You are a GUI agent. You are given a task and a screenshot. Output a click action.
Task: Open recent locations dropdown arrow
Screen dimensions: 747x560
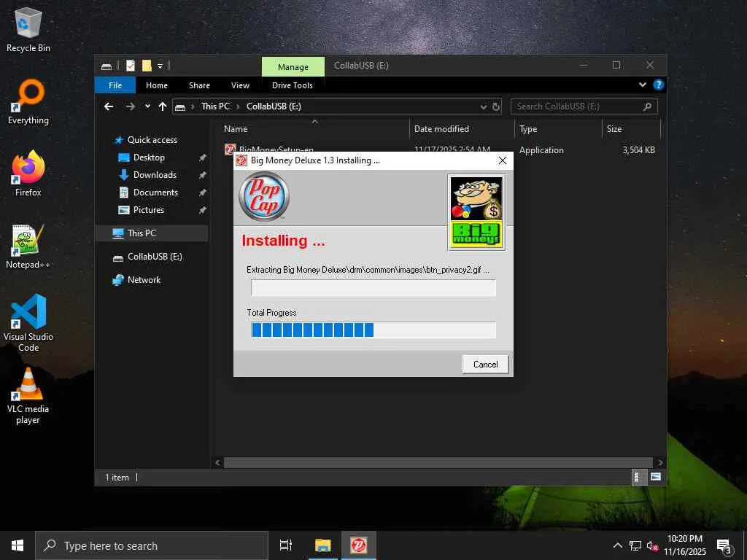click(147, 106)
